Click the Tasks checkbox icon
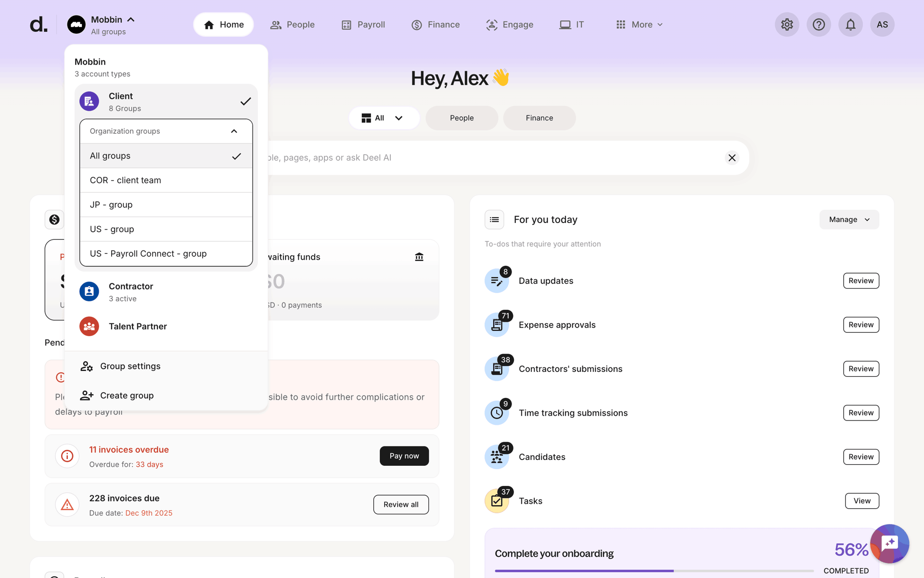The height and width of the screenshot is (578, 924). tap(497, 501)
